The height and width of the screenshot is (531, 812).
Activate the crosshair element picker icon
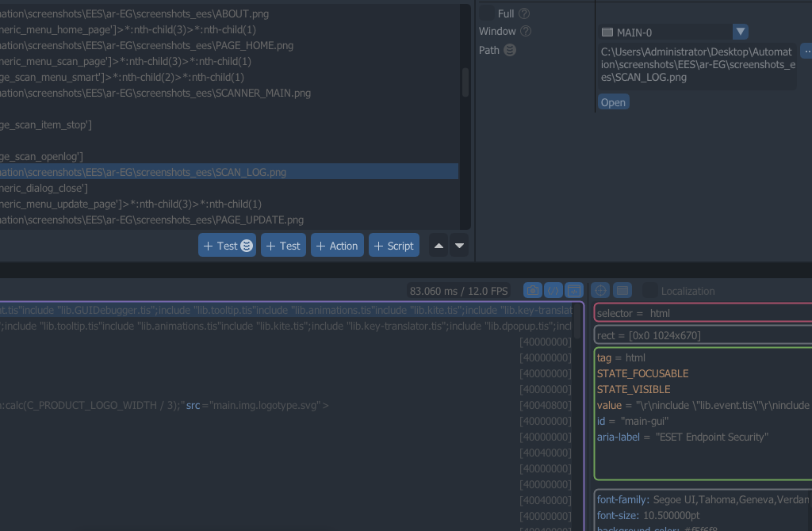[x=601, y=291]
